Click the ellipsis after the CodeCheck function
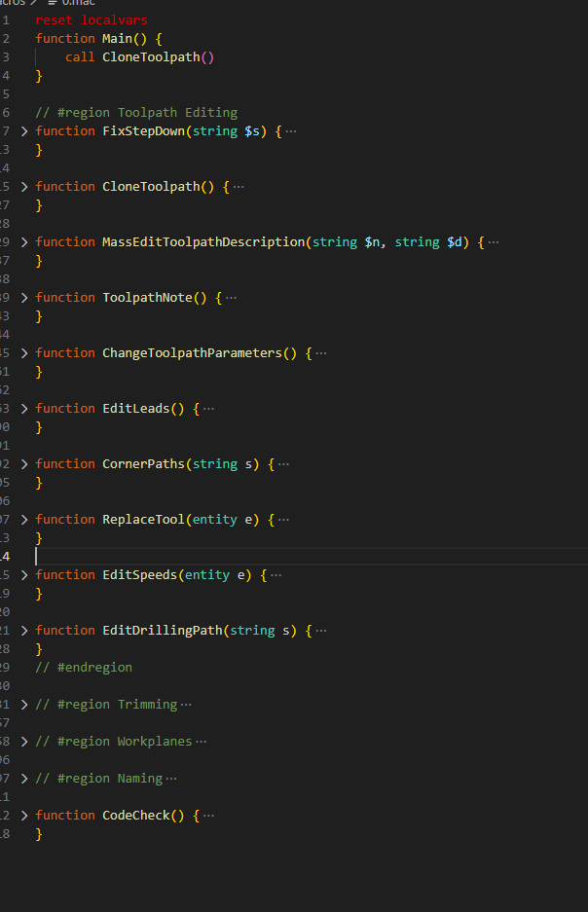The width and height of the screenshot is (588, 912). click(208, 816)
